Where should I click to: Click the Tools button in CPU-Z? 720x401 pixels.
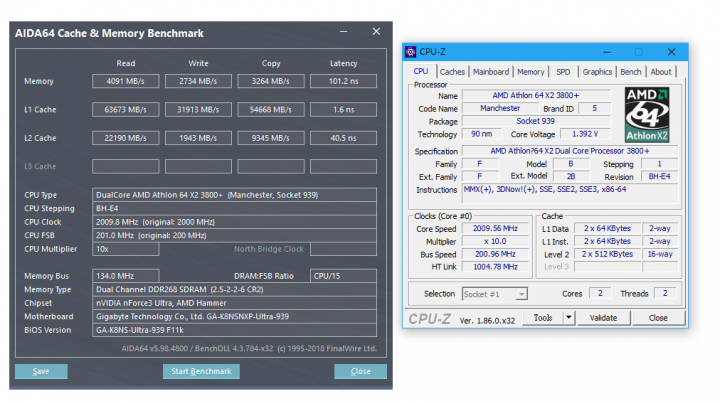pyautogui.click(x=543, y=318)
